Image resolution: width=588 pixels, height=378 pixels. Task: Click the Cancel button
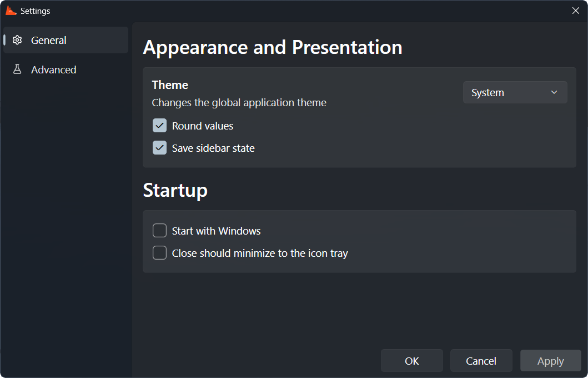tap(481, 361)
